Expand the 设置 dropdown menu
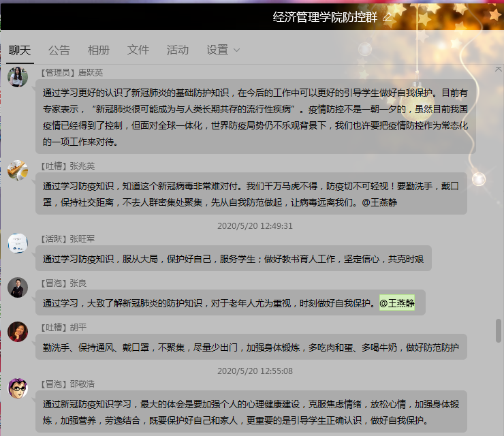Image resolution: width=504 pixels, height=436 pixels. (x=223, y=50)
